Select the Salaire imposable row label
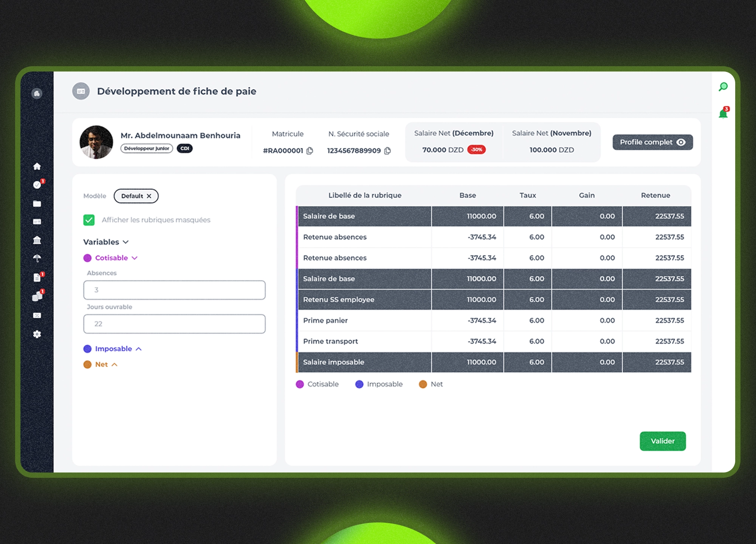 coord(333,362)
